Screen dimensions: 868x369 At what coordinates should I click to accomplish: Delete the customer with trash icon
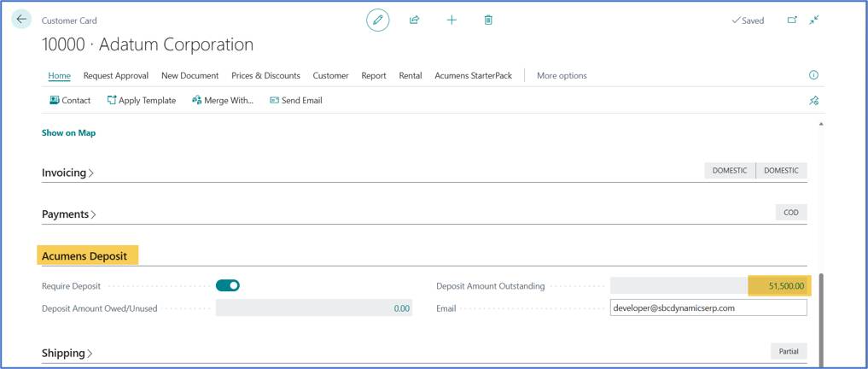488,20
